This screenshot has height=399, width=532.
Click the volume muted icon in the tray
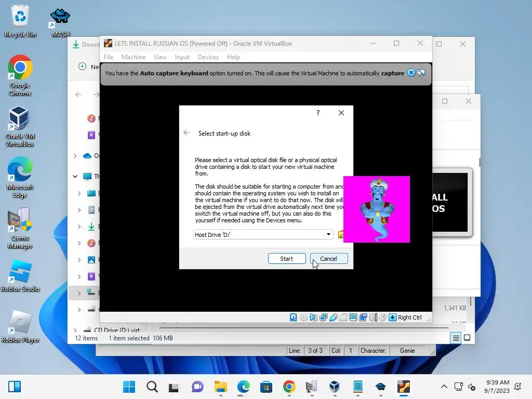point(472,387)
